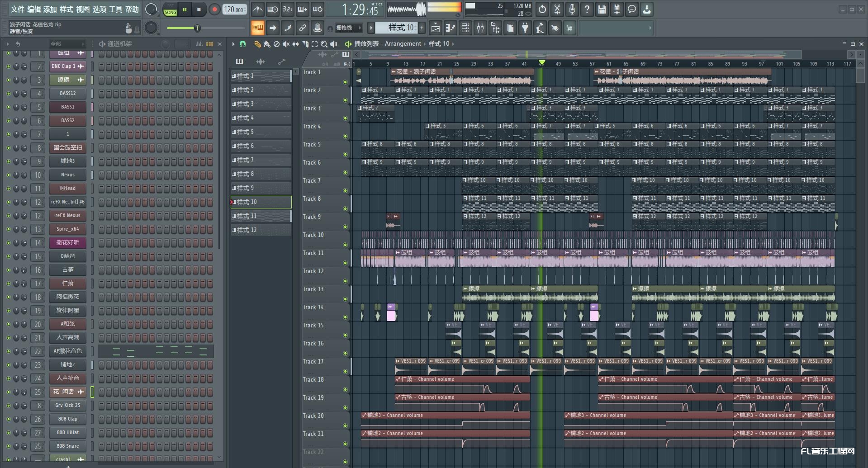Click the playlist snap magnet icon
This screenshot has height=468, width=868.
point(242,44)
